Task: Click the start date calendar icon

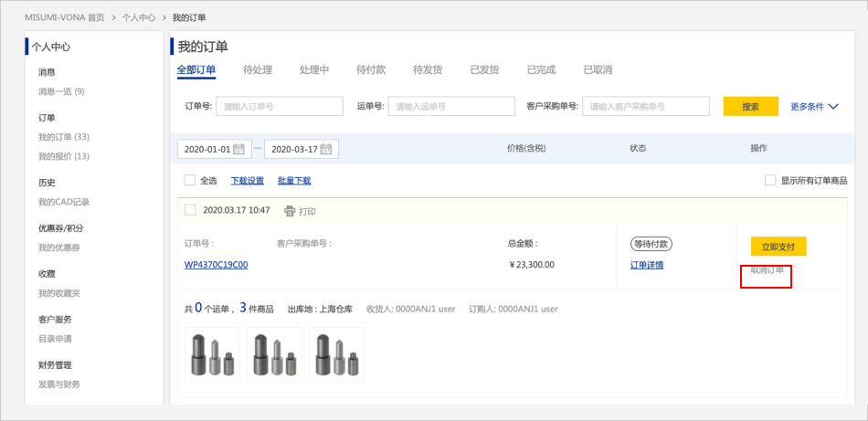Action: pos(239,149)
